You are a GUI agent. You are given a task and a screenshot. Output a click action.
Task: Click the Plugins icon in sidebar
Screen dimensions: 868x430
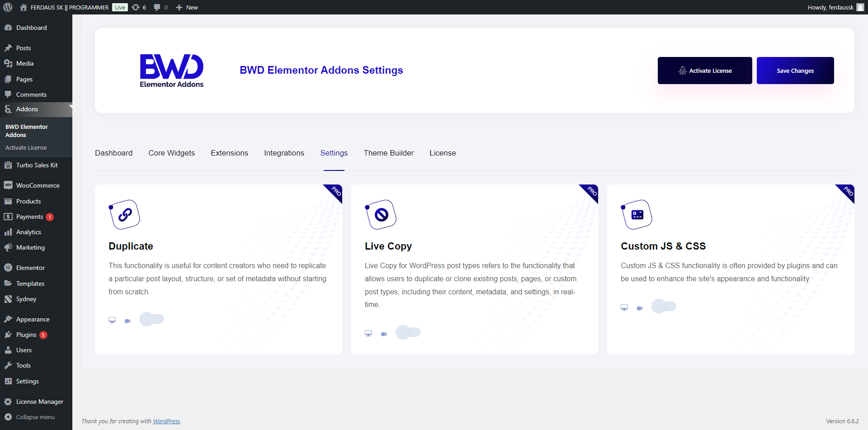pos(8,335)
